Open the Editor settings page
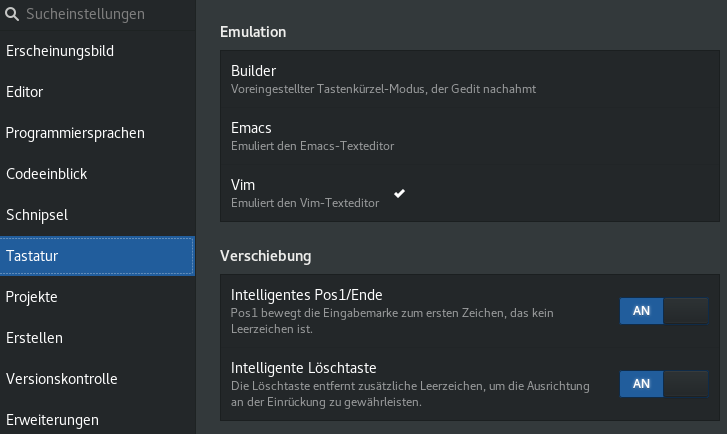This screenshot has width=727, height=434. (x=25, y=92)
